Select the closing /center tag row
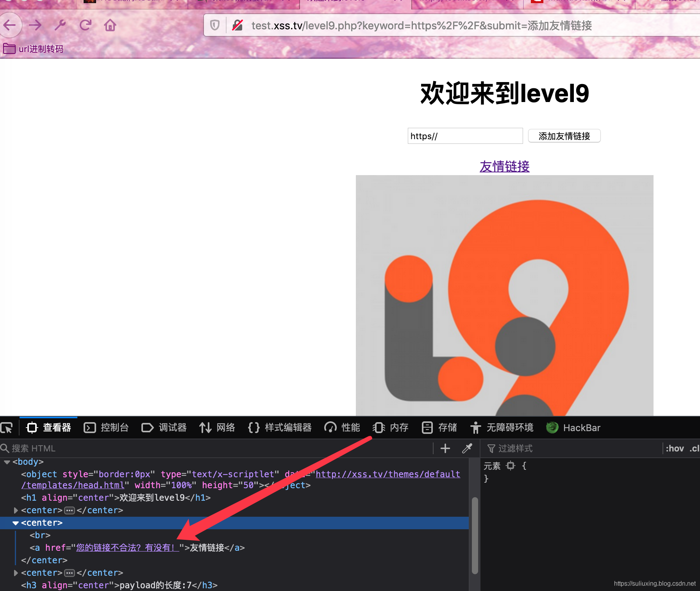The width and height of the screenshot is (700, 591). pos(44,560)
